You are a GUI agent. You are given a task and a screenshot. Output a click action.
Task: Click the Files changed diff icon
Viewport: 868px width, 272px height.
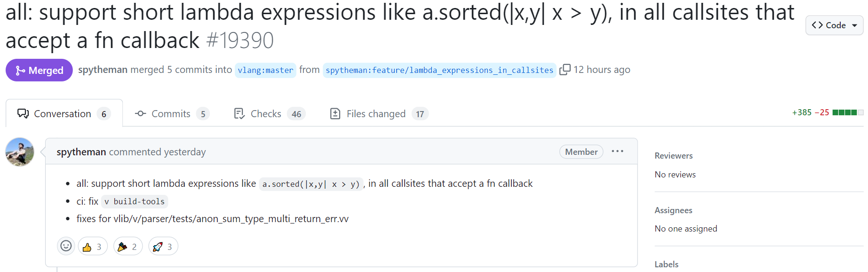pyautogui.click(x=335, y=114)
